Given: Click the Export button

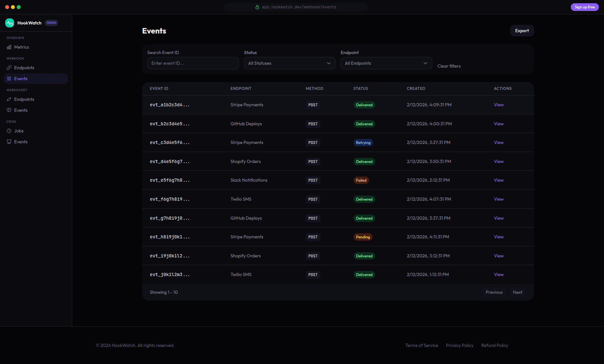Looking at the screenshot, I should click(522, 31).
